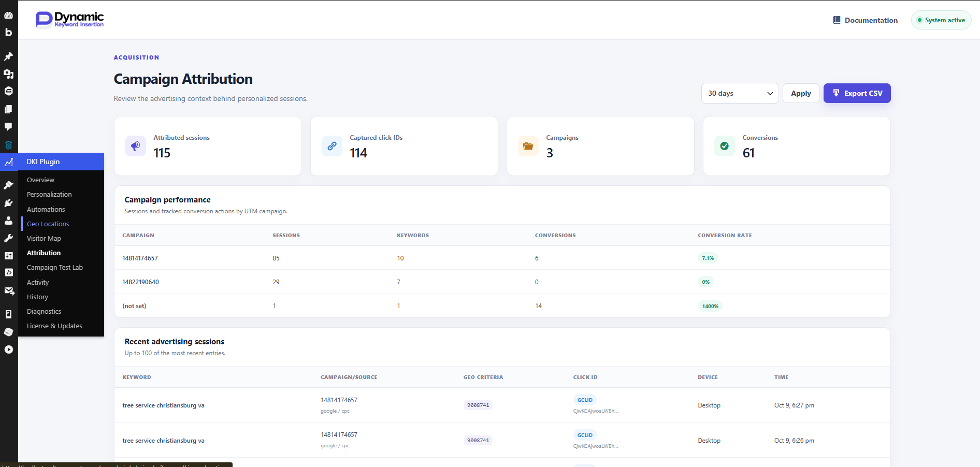Apply the selected date range
This screenshot has height=467, width=980.
click(x=801, y=93)
